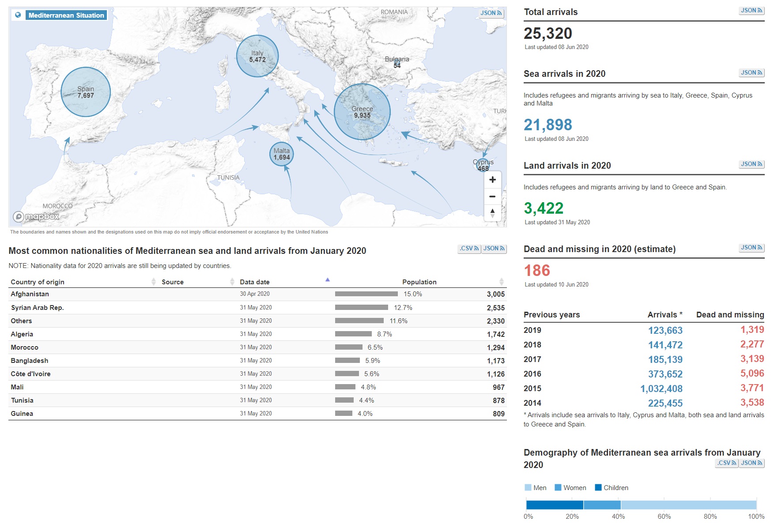
Task: Click the Children segment of demography bar
Action: (x=555, y=505)
